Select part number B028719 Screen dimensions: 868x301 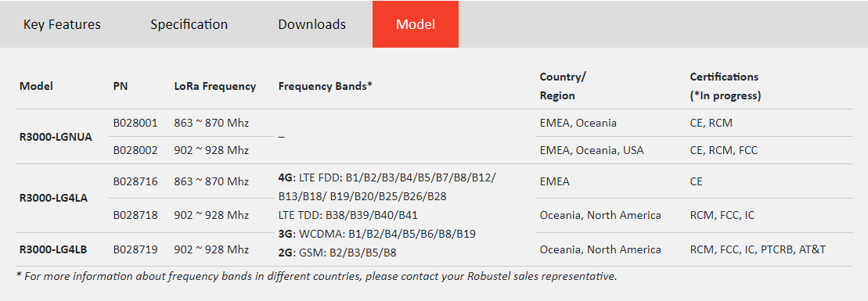(x=135, y=249)
